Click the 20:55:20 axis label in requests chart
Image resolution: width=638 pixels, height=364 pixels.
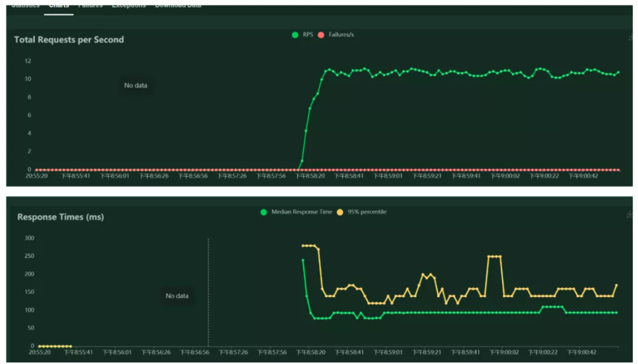37,176
